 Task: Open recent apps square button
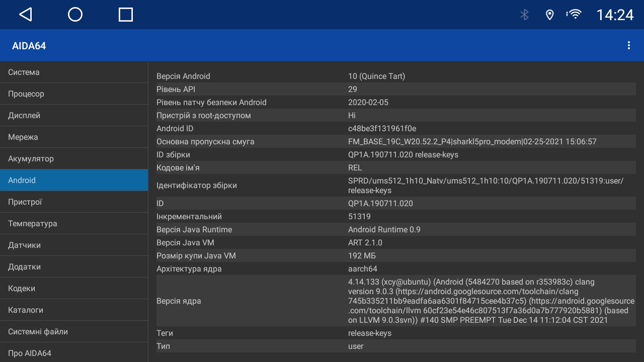125,15
